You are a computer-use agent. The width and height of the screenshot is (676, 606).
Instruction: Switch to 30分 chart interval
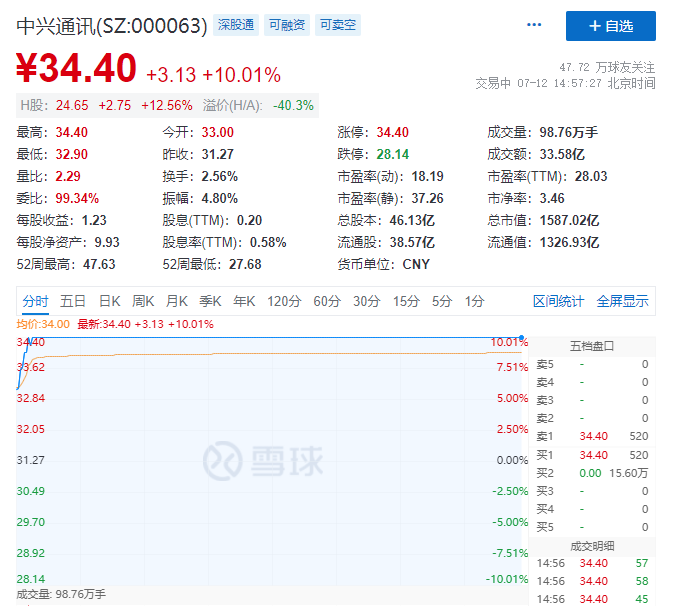tap(366, 301)
